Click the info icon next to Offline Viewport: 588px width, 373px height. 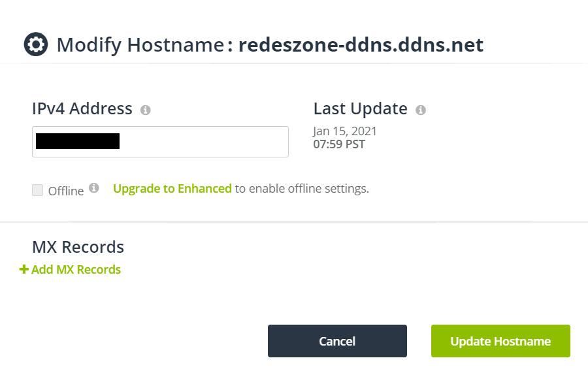[94, 188]
